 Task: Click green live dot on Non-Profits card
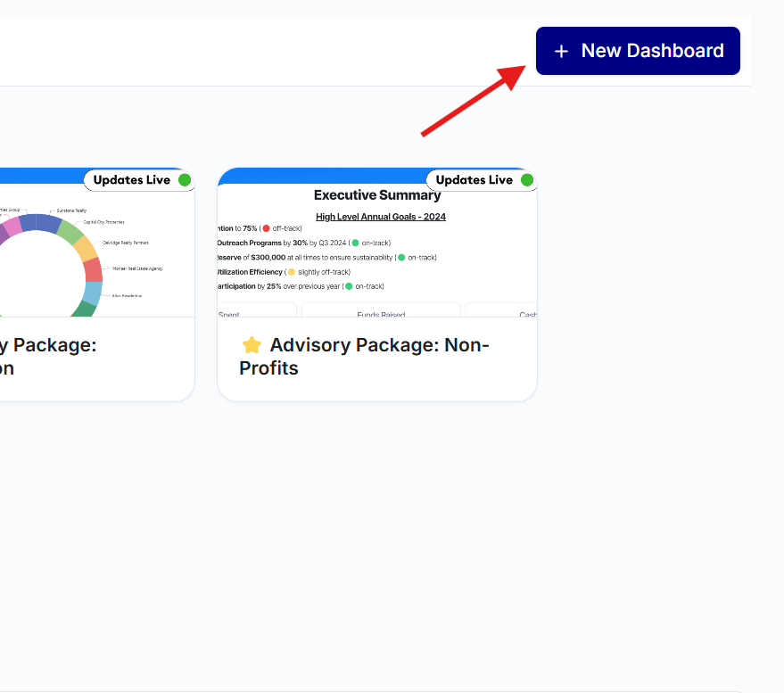click(x=527, y=180)
